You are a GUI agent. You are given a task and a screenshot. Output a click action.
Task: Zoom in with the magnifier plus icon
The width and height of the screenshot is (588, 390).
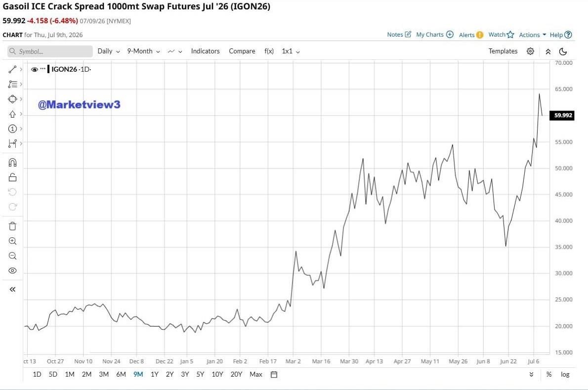[x=12, y=241]
